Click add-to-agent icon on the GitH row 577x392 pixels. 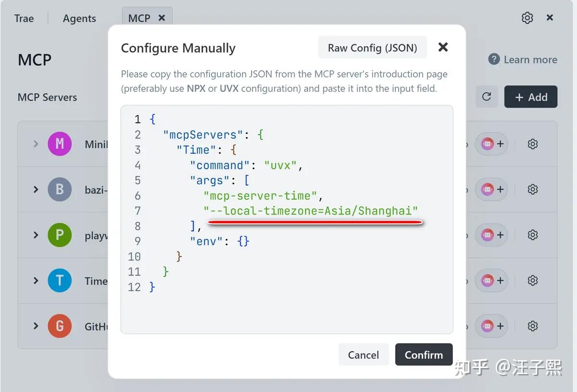(492, 326)
